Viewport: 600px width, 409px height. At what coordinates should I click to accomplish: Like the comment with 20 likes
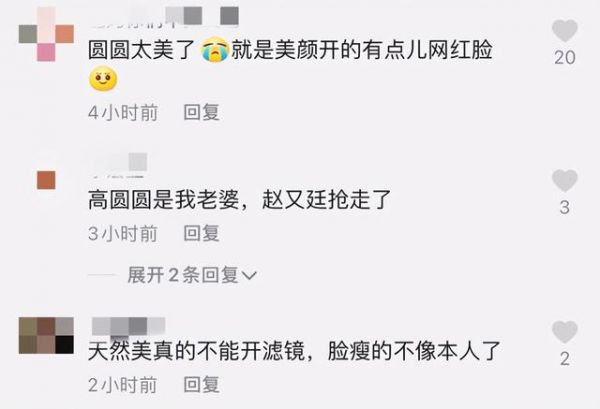coord(564,31)
